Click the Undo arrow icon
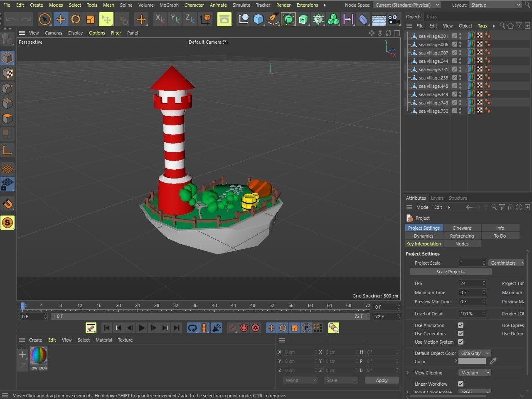Image resolution: width=532 pixels, height=399 pixels. (11, 19)
